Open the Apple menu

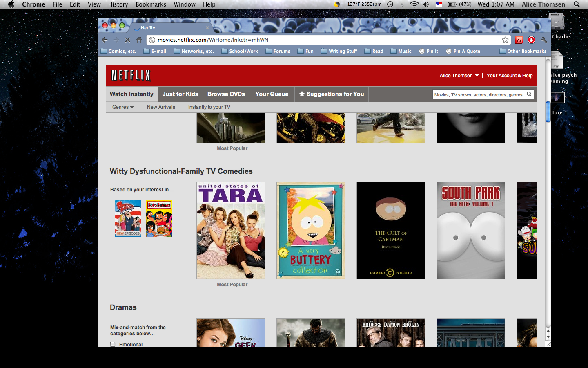tap(11, 4)
